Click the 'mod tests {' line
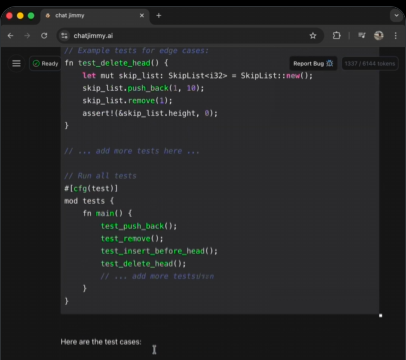This screenshot has width=406, height=360. click(x=89, y=201)
